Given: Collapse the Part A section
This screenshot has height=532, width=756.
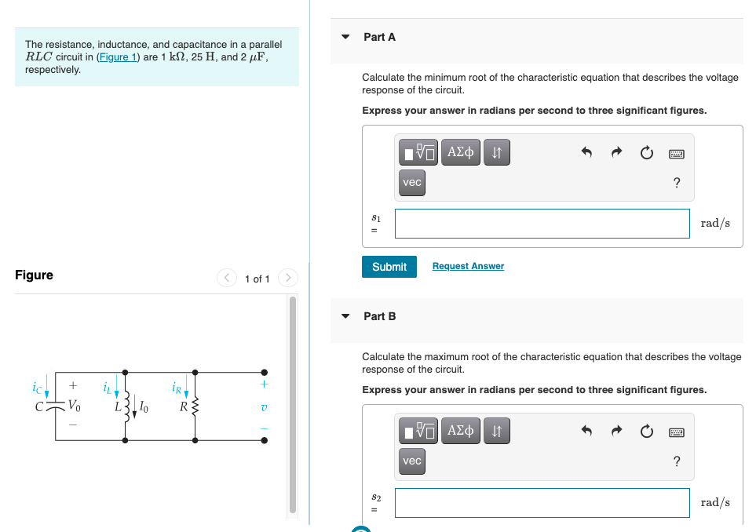Looking at the screenshot, I should [345, 37].
